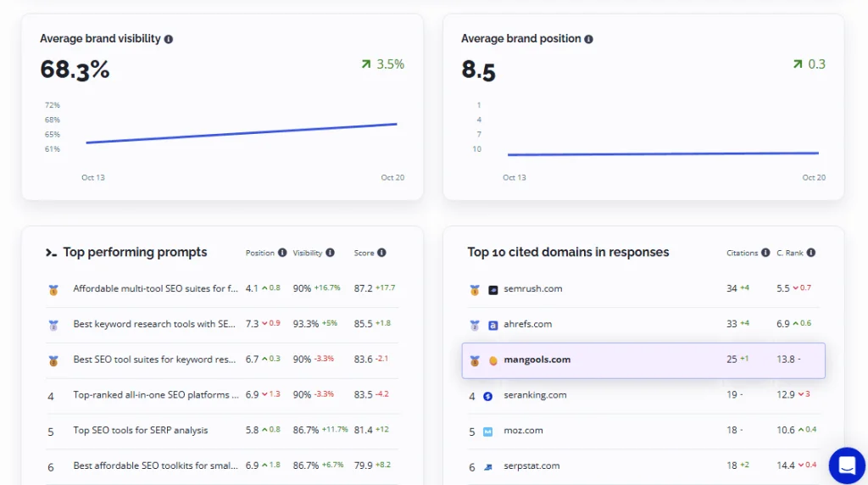
Task: Open prompt 'Affordable multi-tool SEO suites for f...'
Action: point(156,288)
